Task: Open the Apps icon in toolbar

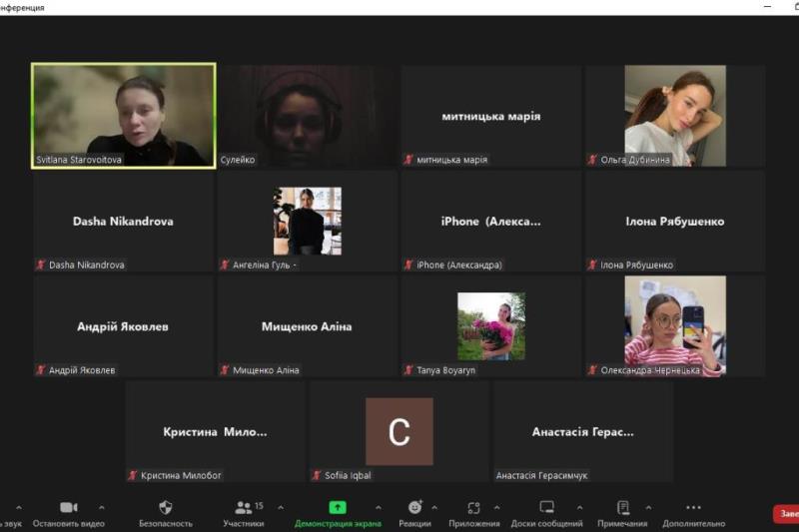Action: (x=473, y=508)
